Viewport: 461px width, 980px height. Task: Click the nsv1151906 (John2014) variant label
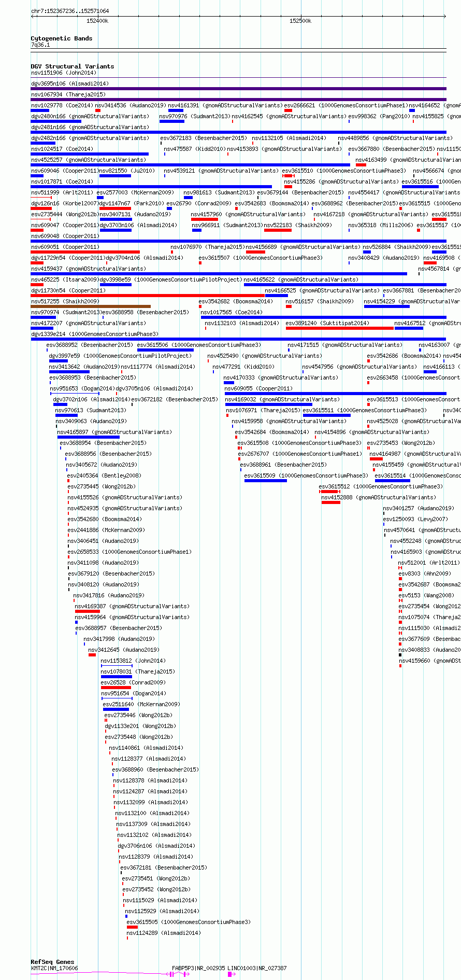point(64,73)
